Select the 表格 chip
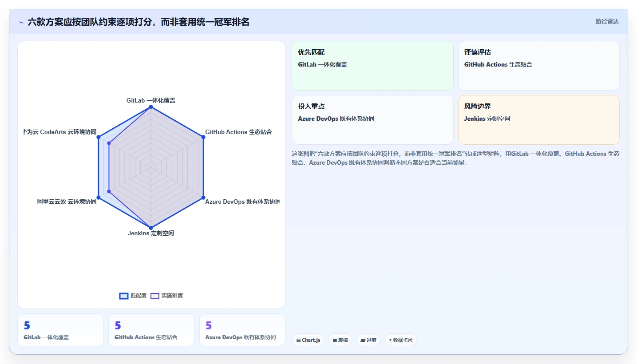Screen dimensions: 637x364 coord(340,340)
